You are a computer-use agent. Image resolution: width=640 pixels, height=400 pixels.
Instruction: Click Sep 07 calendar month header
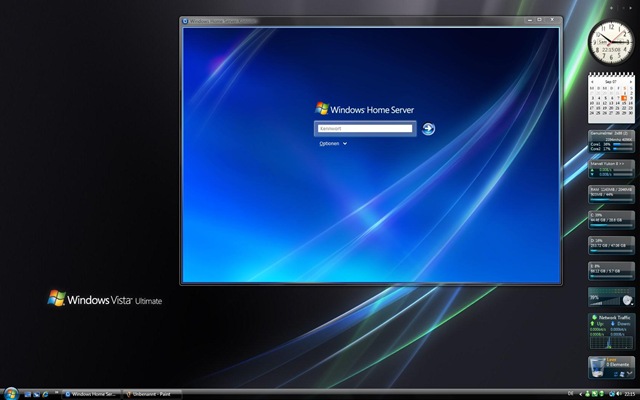coord(611,82)
